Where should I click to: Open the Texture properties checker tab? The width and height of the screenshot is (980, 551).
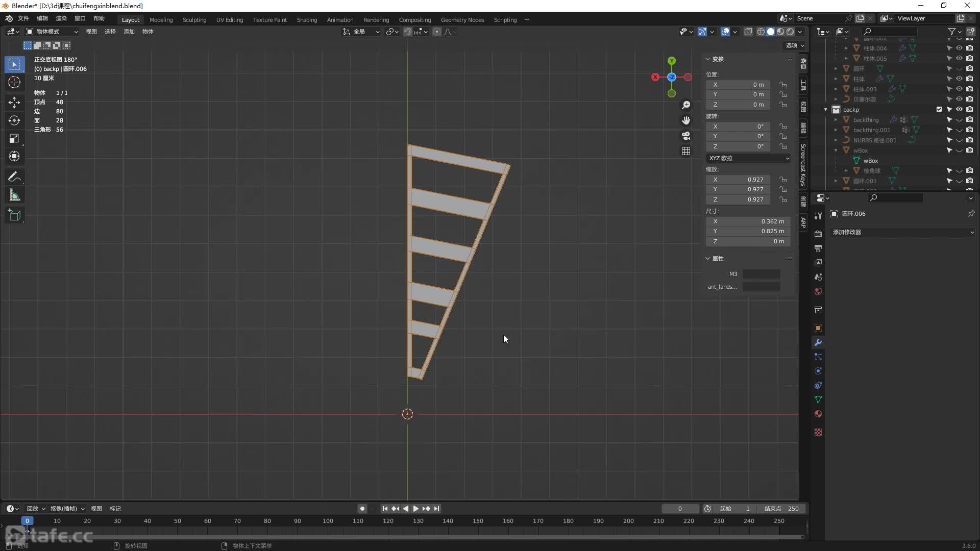coord(818,432)
